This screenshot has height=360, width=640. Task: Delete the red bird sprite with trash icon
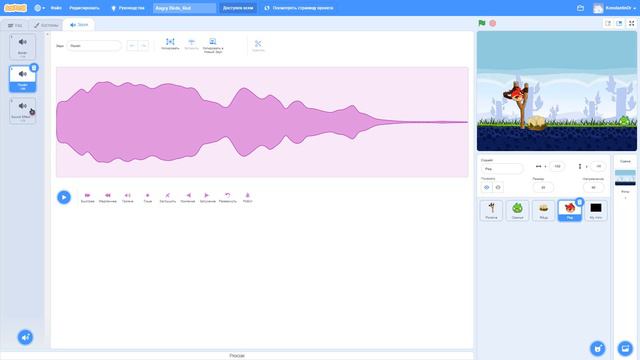coord(580,202)
